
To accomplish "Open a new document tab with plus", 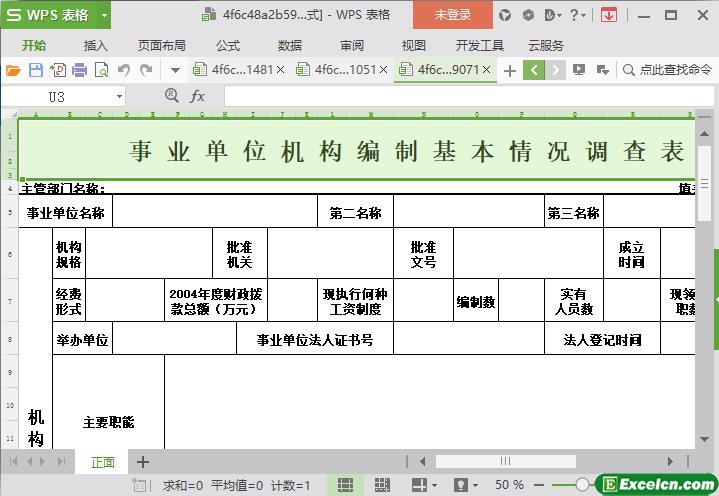I will click(x=510, y=70).
